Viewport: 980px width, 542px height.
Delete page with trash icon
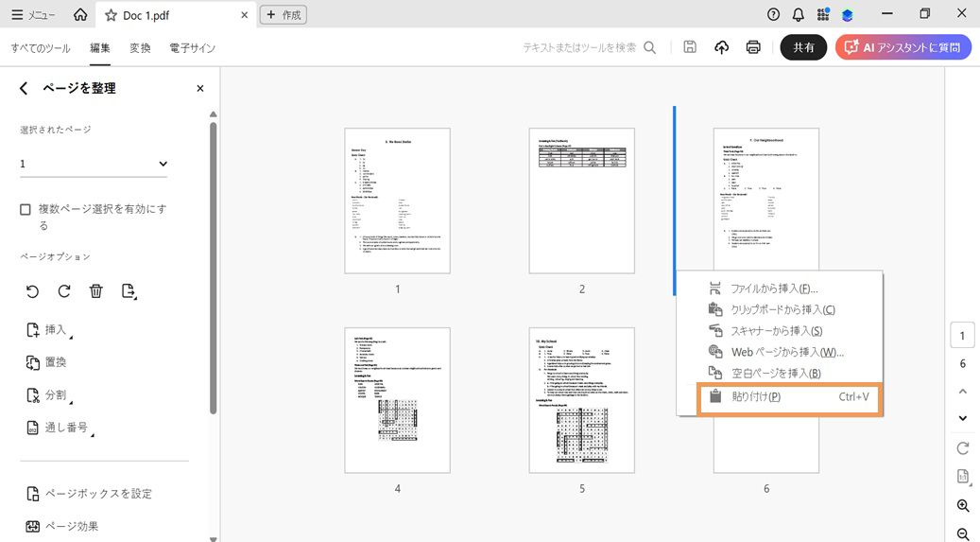pos(95,291)
